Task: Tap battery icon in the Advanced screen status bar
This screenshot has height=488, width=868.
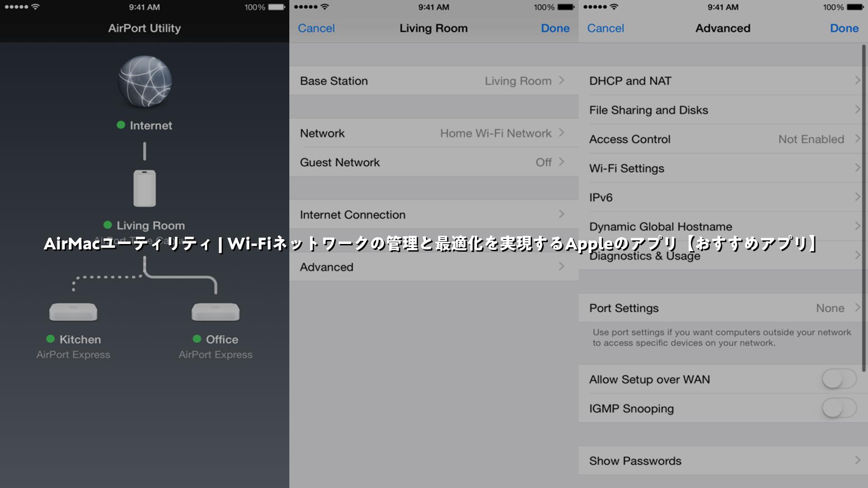Action: [855, 7]
